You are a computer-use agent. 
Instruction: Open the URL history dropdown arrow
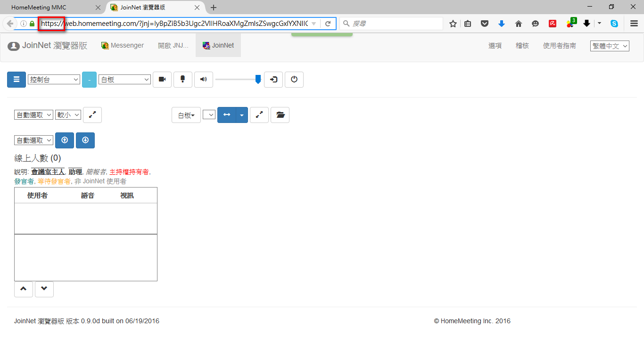click(314, 24)
